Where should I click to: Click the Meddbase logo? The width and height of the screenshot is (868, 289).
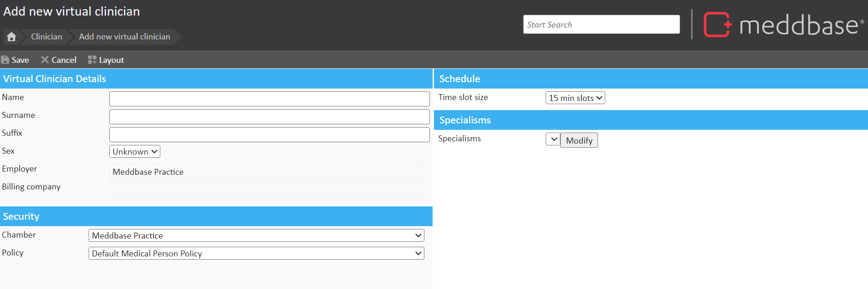783,25
